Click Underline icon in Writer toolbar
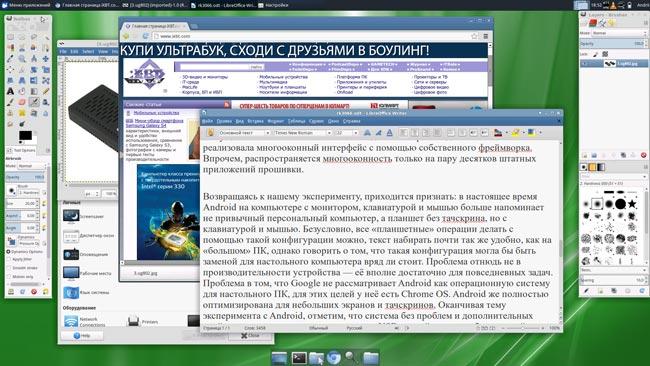This screenshot has height=366, width=650. coord(390,133)
